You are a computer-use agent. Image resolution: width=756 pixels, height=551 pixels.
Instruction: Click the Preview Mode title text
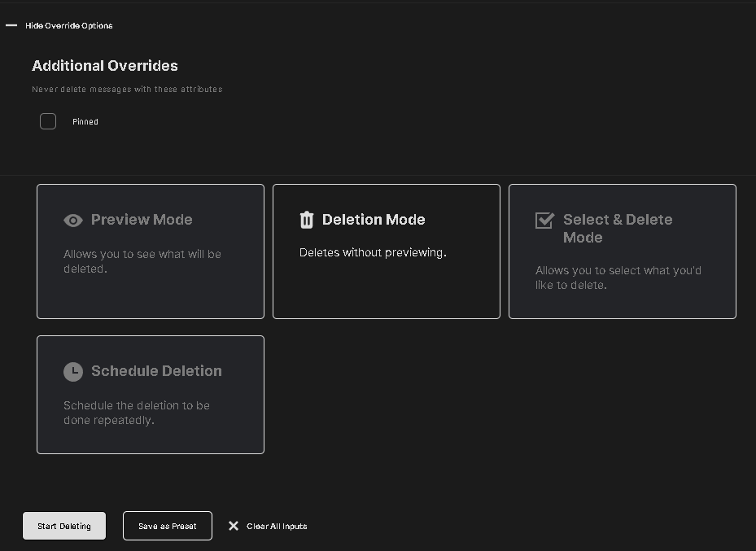tap(142, 219)
